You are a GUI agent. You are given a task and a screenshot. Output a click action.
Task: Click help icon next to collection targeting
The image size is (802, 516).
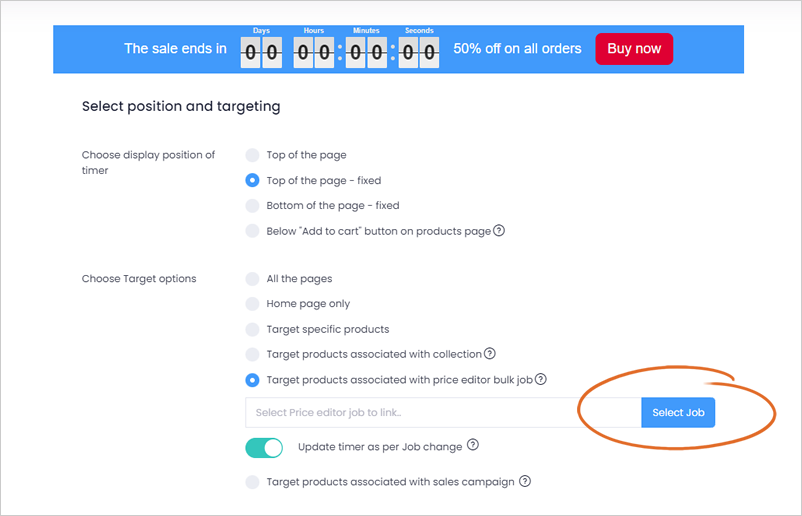[489, 353]
